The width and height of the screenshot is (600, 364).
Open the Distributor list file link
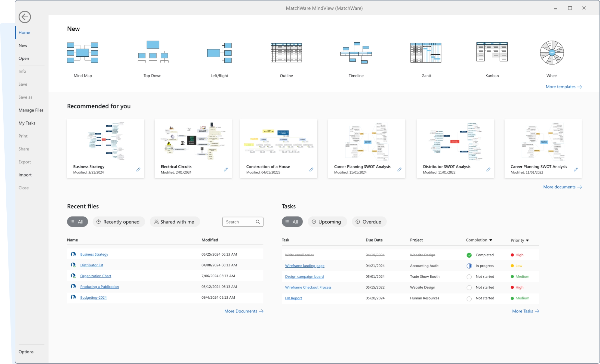(92, 265)
